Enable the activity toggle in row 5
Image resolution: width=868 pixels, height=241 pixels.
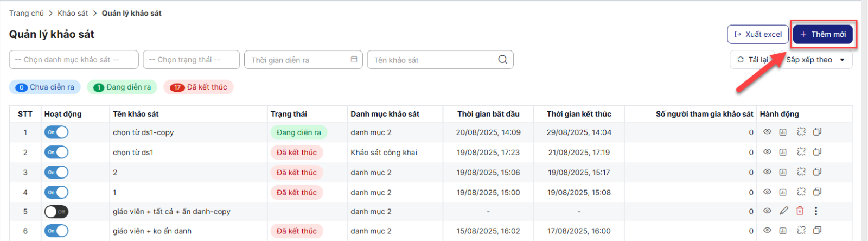click(x=56, y=212)
